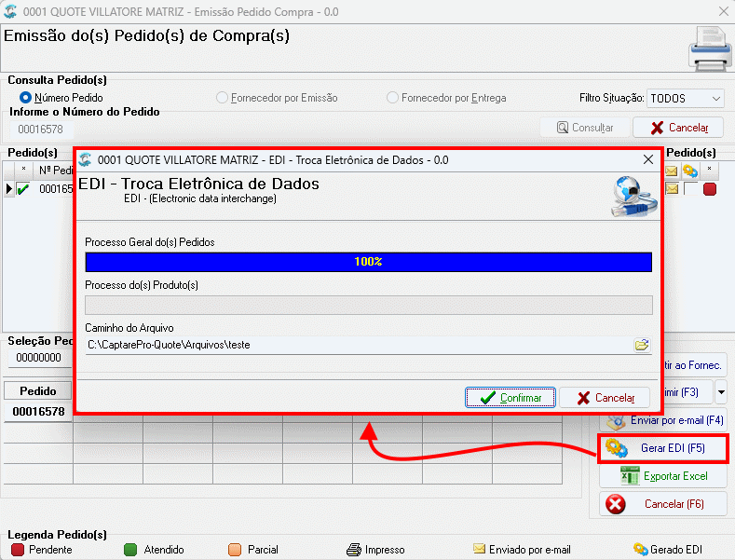Click the Gerado EDI legend gears icon

[640, 549]
